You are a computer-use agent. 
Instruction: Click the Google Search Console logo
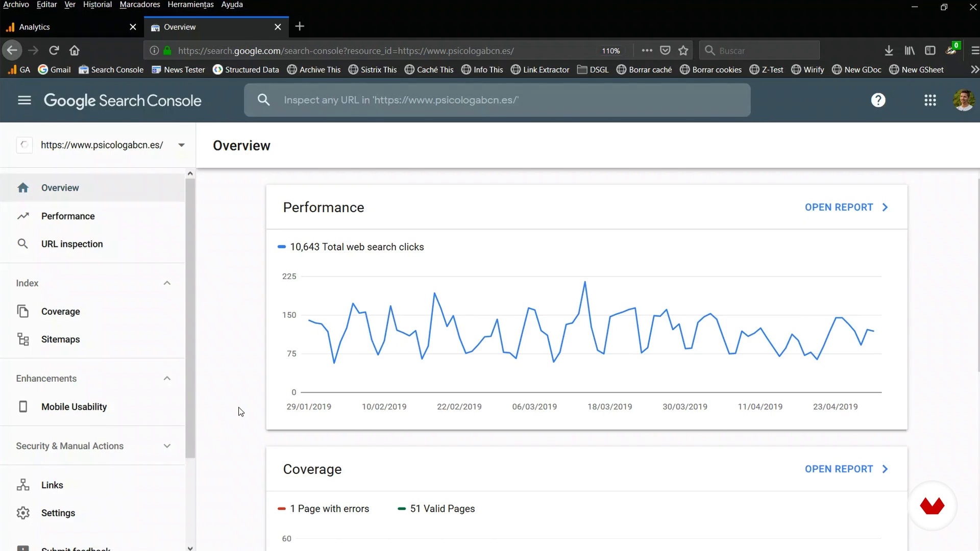click(122, 101)
